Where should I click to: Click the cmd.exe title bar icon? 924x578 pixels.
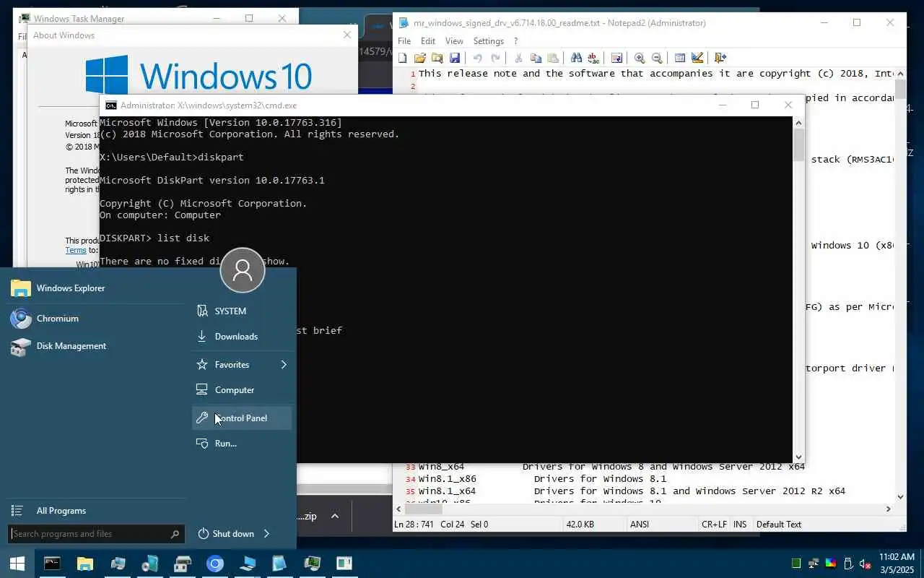tap(111, 105)
